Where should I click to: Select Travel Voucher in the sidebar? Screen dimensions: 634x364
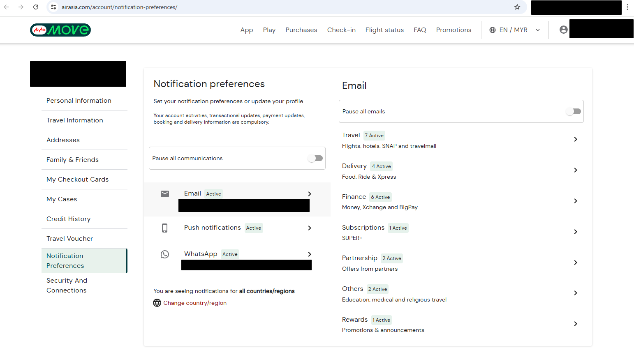84,239
